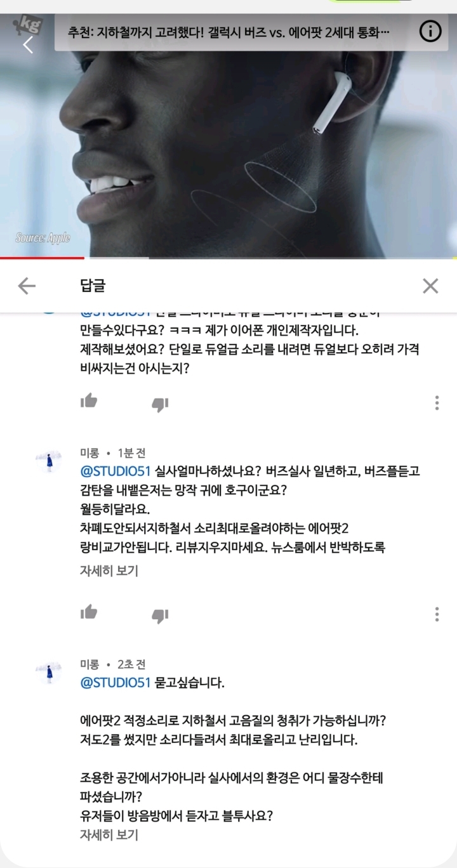Open 미롱 avatar on the 2초 전 comment
Screen dimensions: 457x868
tap(49, 673)
